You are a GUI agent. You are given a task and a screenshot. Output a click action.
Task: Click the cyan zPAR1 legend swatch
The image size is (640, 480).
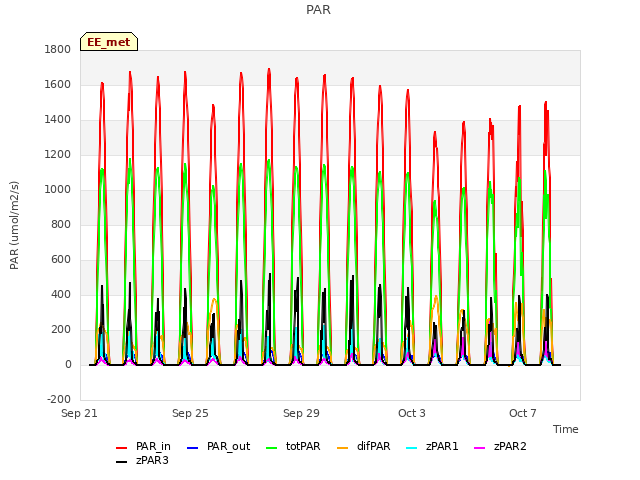(412, 448)
